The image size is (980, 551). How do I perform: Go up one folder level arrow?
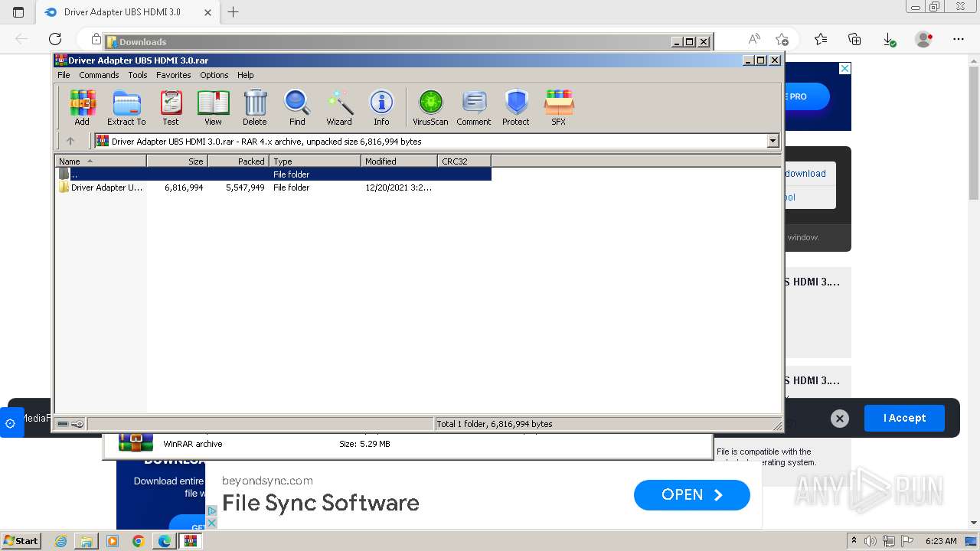pos(70,141)
